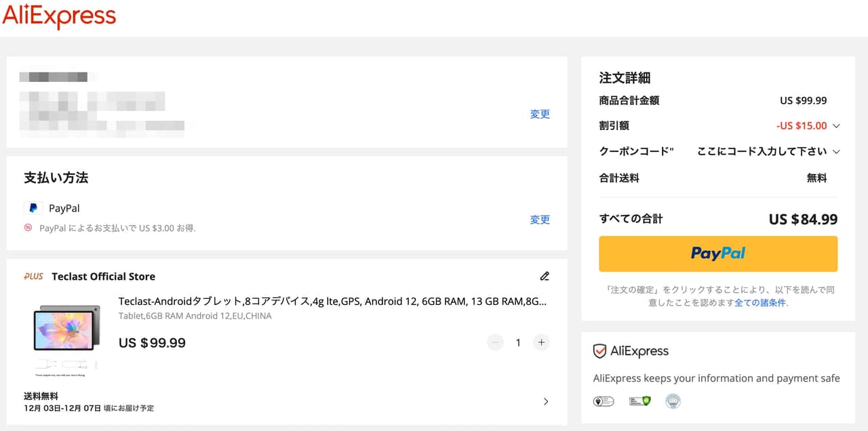
Task: Click the PayPal logo icon under 支払い方法
Action: [x=33, y=208]
